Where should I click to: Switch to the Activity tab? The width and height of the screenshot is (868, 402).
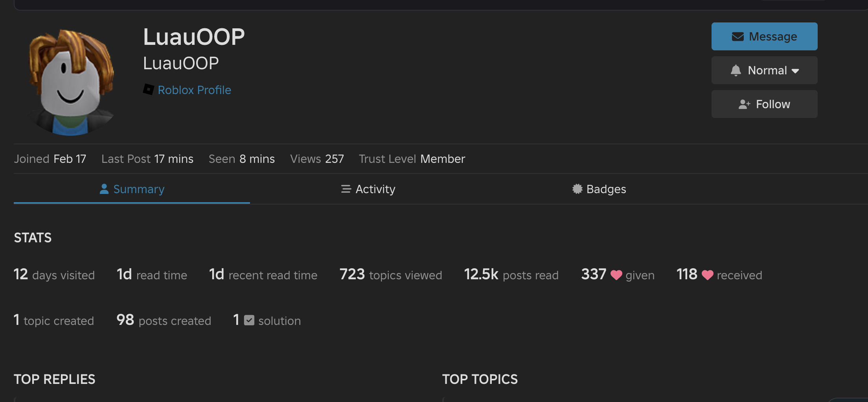[368, 189]
